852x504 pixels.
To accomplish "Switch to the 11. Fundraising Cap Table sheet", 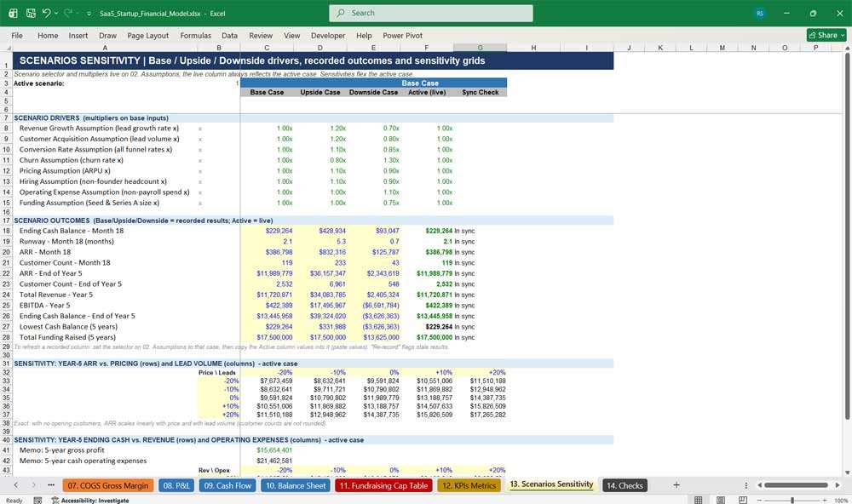I will 384,485.
